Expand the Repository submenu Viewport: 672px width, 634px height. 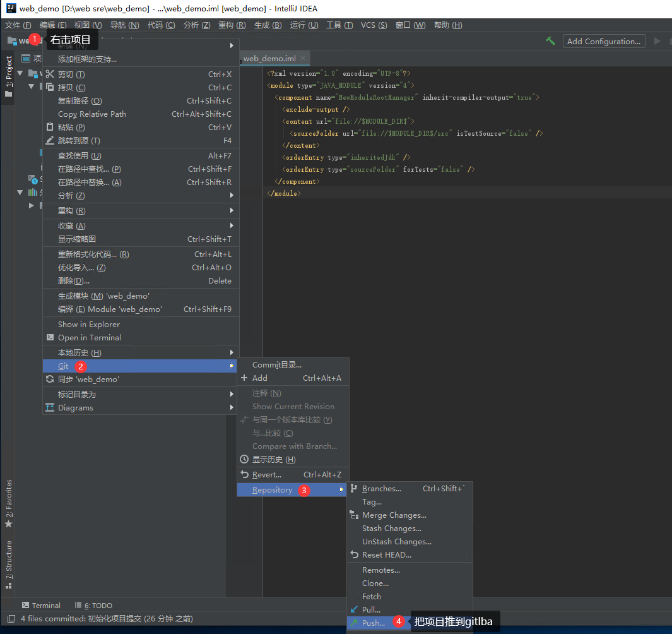click(x=292, y=490)
